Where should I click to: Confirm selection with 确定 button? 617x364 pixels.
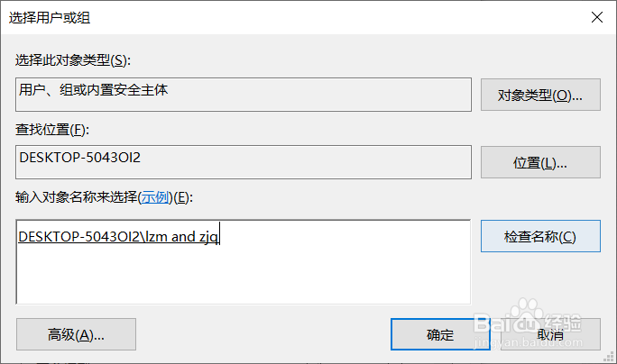[x=440, y=334]
